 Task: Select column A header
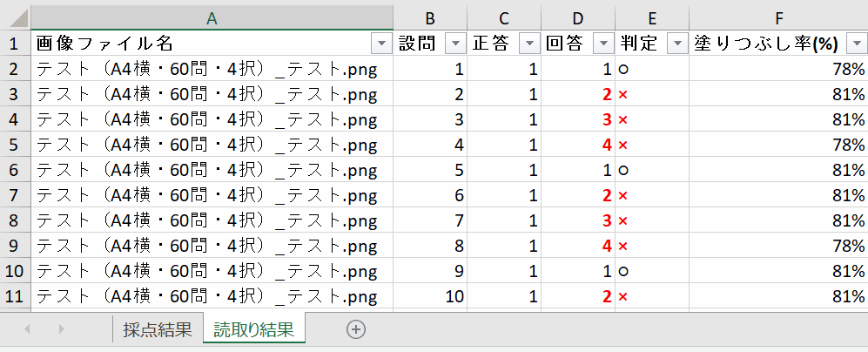(212, 17)
